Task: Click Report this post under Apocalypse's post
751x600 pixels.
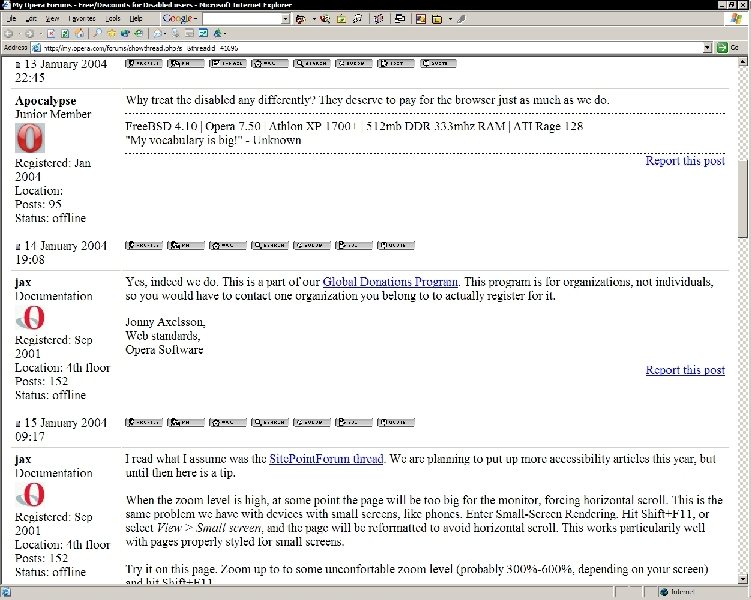Action: pyautogui.click(x=685, y=160)
